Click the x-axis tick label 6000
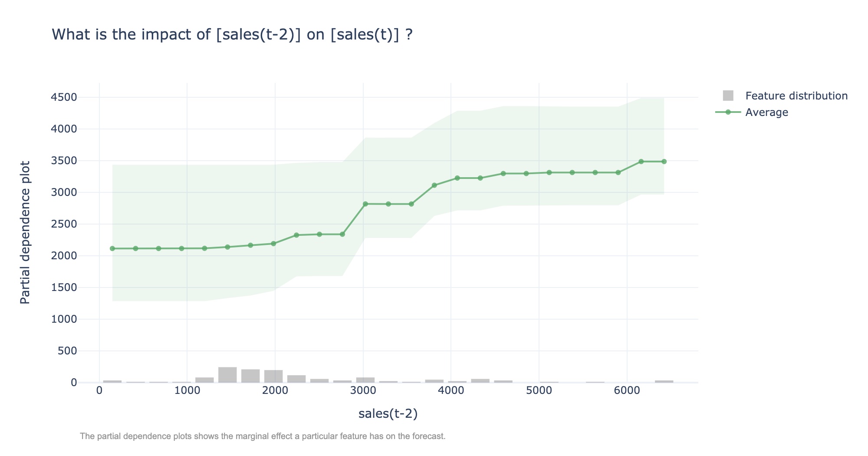The width and height of the screenshot is (868, 456). [627, 390]
